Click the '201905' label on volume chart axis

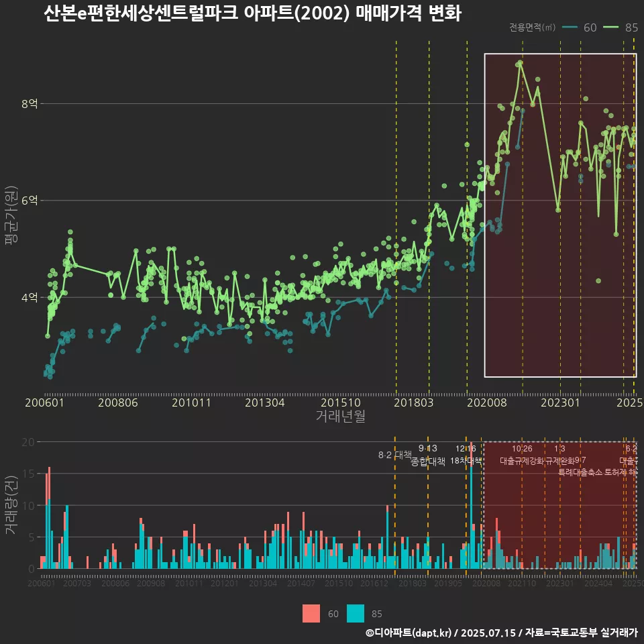tap(448, 583)
